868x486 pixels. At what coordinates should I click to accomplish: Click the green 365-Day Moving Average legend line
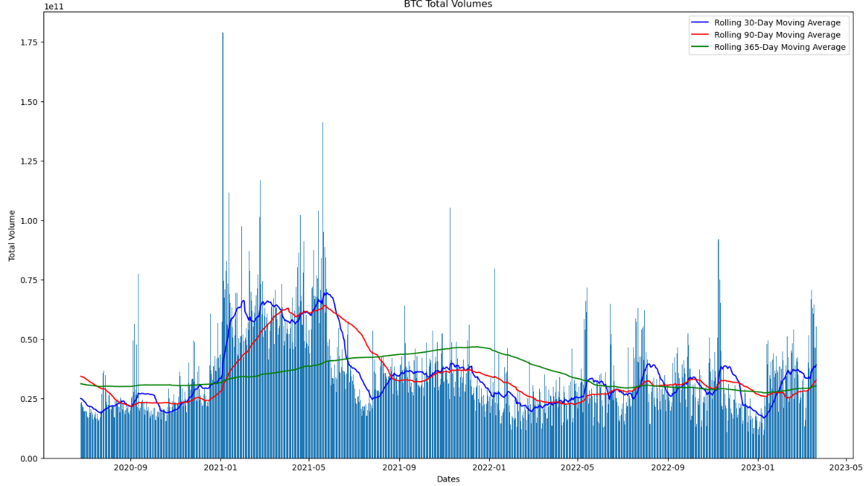[x=700, y=47]
